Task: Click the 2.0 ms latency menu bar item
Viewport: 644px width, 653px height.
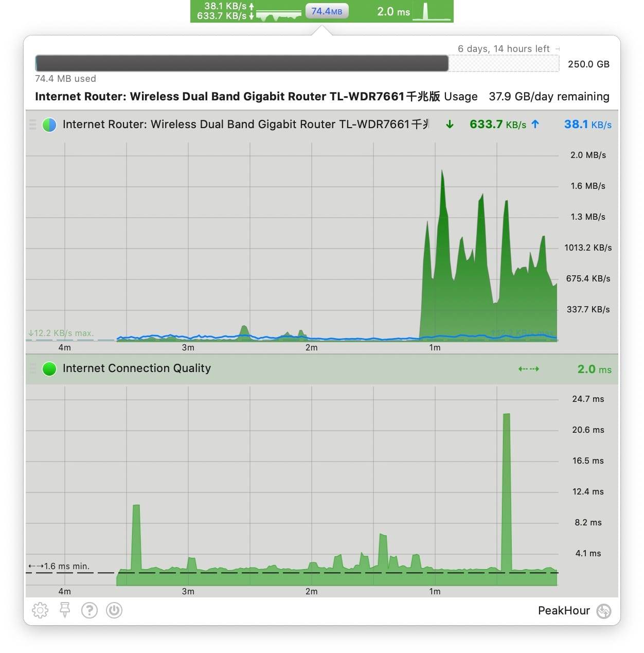Action: click(393, 11)
